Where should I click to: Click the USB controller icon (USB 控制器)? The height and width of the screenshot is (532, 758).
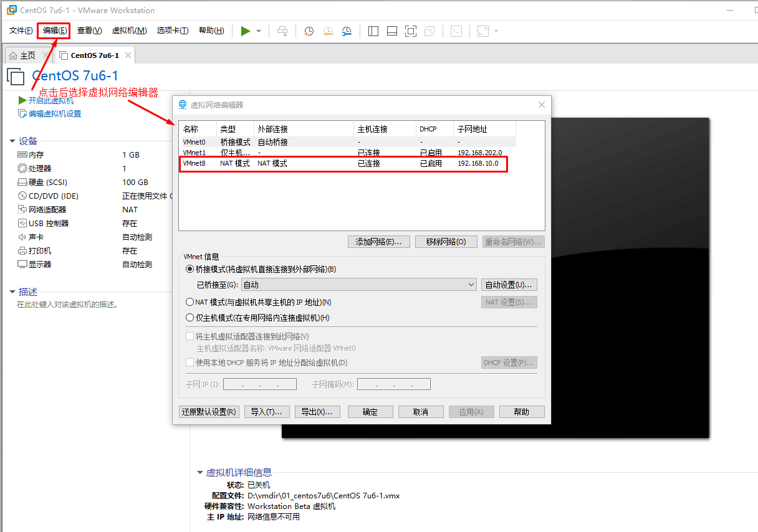[22, 223]
